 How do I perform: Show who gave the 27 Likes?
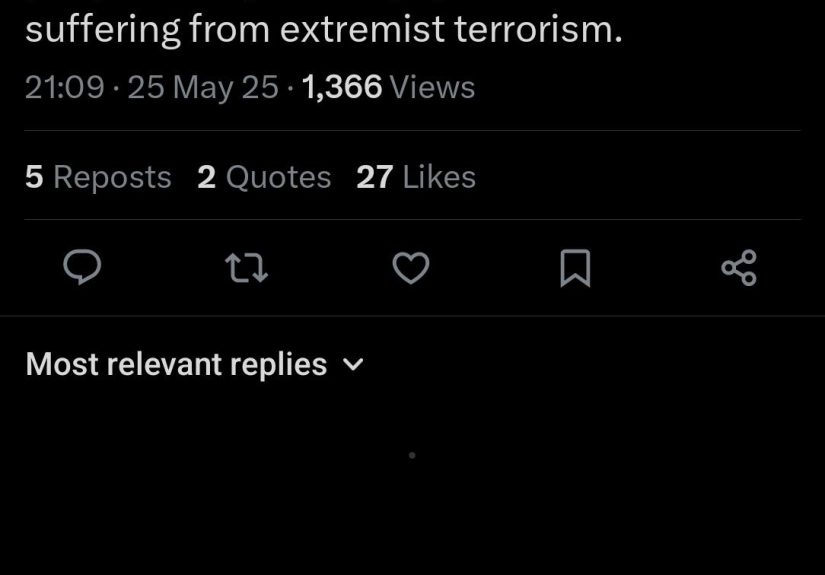point(416,177)
